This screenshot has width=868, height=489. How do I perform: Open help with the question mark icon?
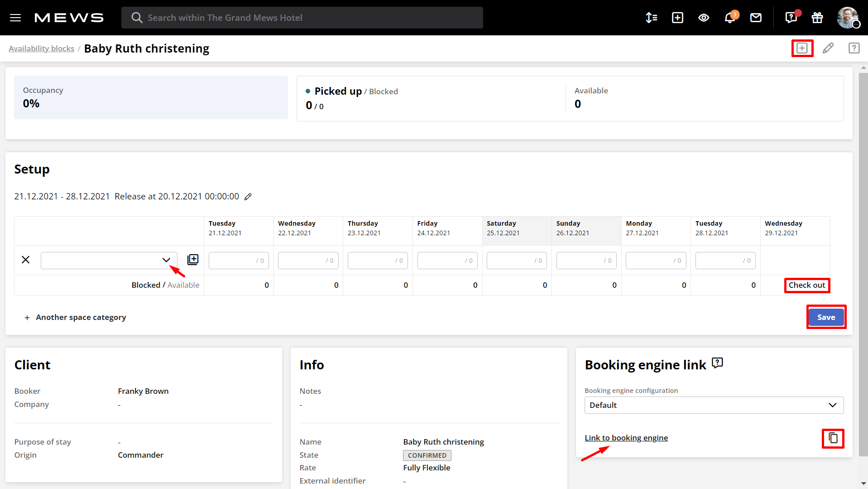[x=854, y=48]
